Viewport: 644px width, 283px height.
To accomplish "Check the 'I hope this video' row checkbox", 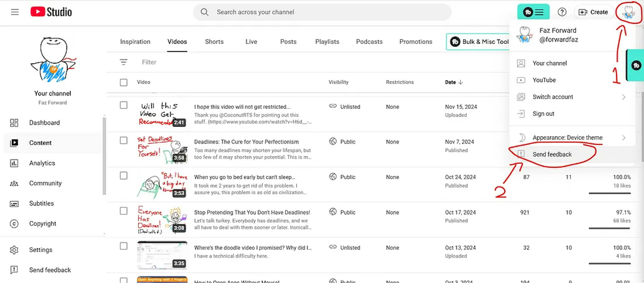I will click(123, 105).
